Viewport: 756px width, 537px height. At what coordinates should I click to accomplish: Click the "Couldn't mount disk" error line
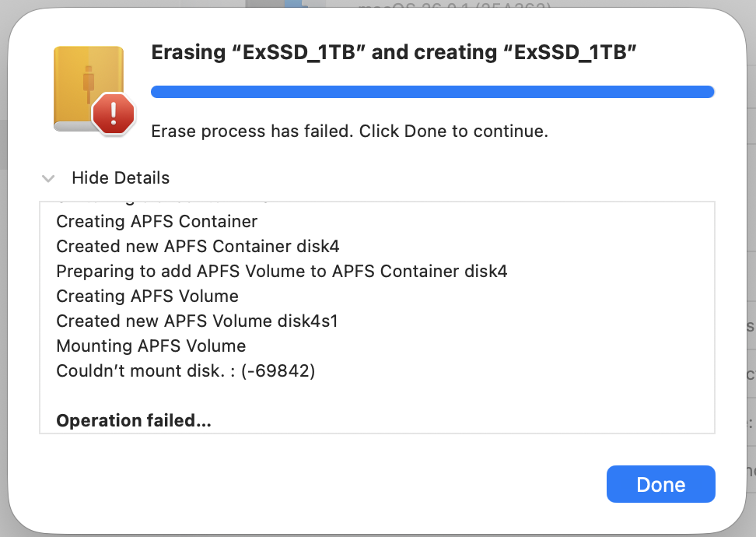(148, 371)
